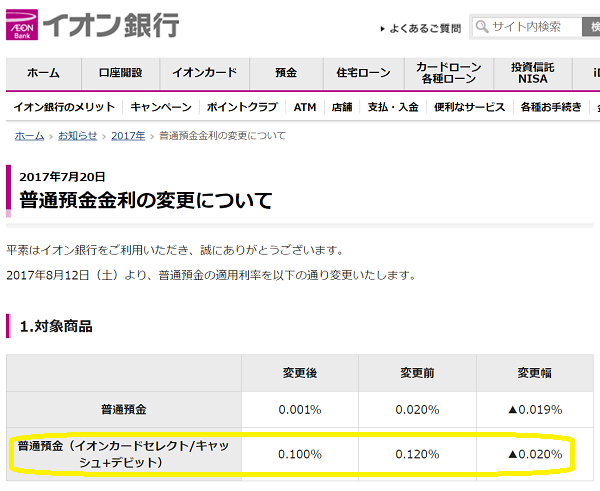The width and height of the screenshot is (600, 491).
Task: Click the 0.020% 変更前 cell
Action: (417, 410)
